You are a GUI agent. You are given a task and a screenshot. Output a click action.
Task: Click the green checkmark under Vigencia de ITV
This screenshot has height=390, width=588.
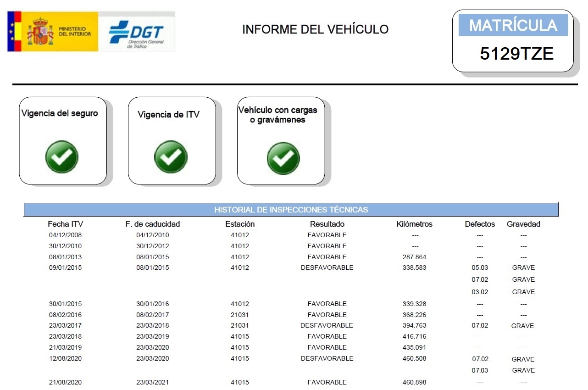click(171, 157)
